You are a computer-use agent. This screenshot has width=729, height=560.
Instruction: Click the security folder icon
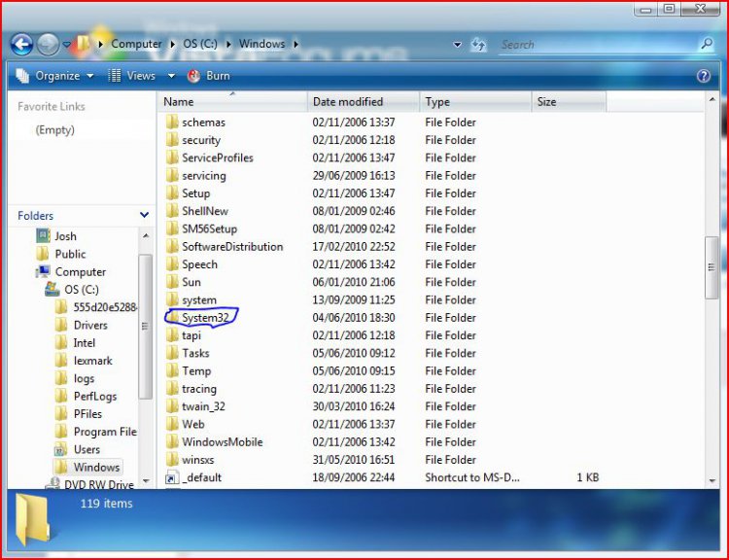click(x=172, y=140)
